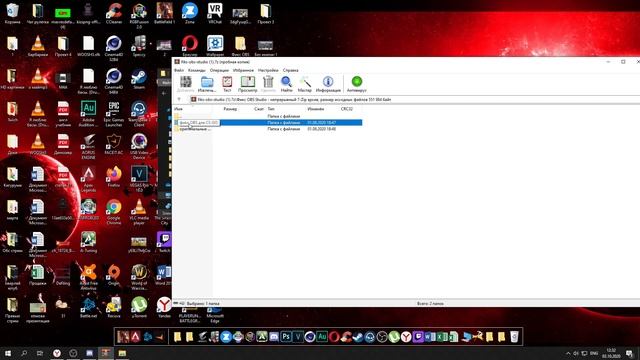Image resolution: width=640 pixels, height=360 pixels.
Task: Open the AORUS ENGINE desktop shortcut
Action: pos(89,146)
